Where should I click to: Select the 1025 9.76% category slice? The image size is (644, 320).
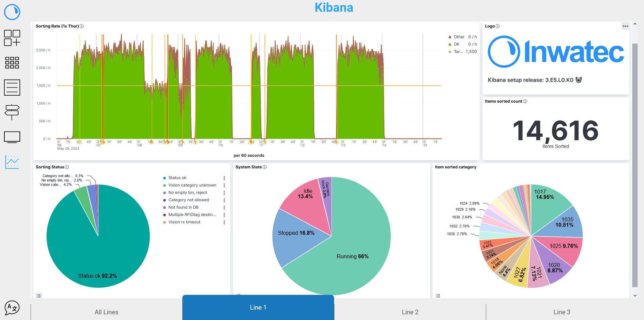point(564,246)
